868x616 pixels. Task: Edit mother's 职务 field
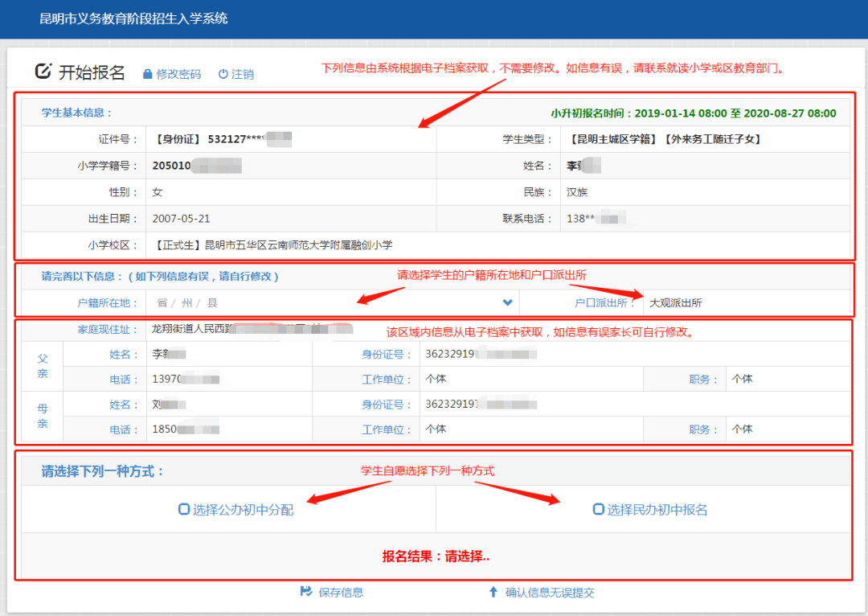click(787, 429)
